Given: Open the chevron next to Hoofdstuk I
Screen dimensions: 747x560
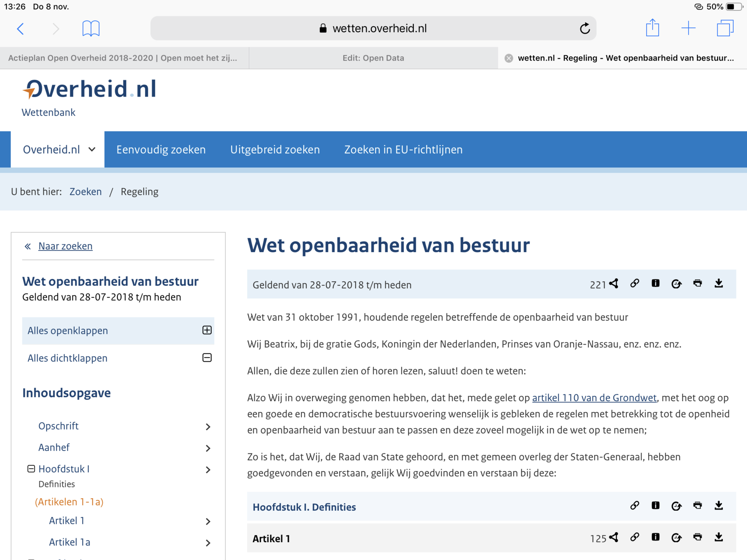Looking at the screenshot, I should click(208, 470).
